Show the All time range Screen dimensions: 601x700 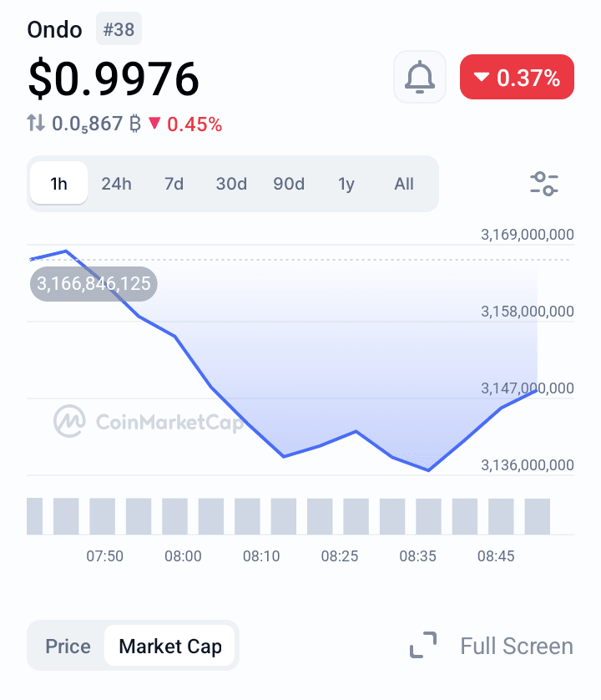click(404, 184)
